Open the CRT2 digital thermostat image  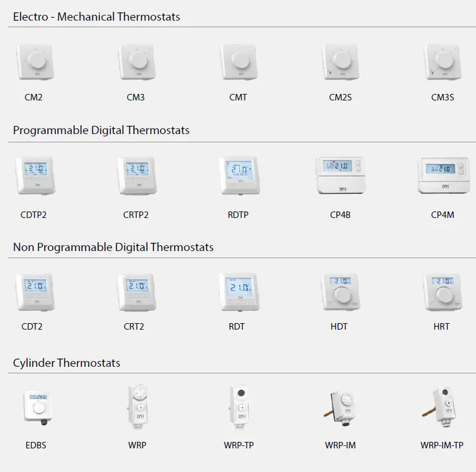(x=137, y=292)
